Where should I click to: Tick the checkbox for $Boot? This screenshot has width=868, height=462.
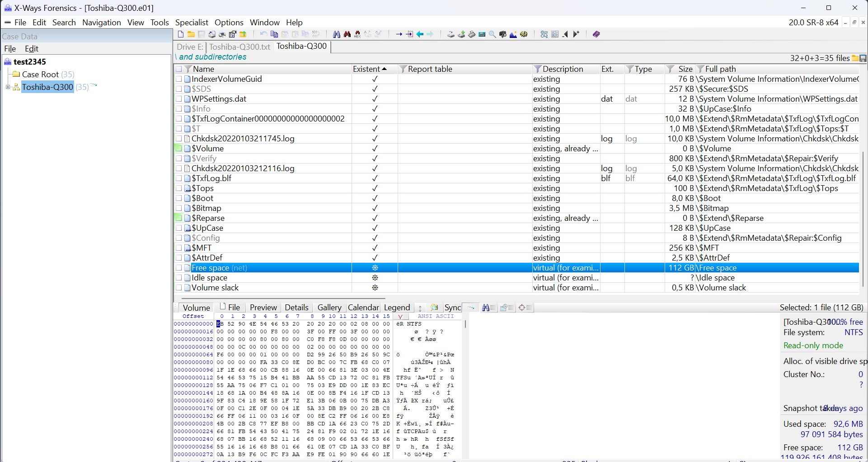[x=179, y=198]
